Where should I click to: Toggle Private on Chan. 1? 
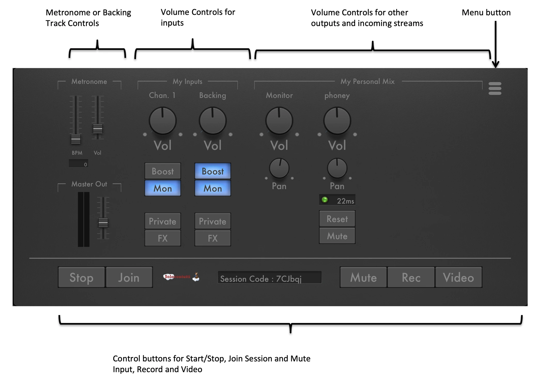tap(163, 221)
